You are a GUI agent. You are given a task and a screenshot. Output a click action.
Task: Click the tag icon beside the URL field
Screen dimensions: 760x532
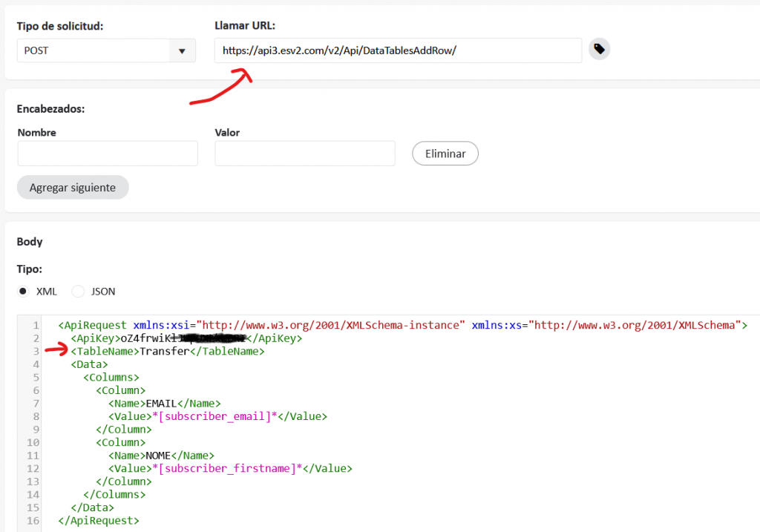pyautogui.click(x=599, y=50)
